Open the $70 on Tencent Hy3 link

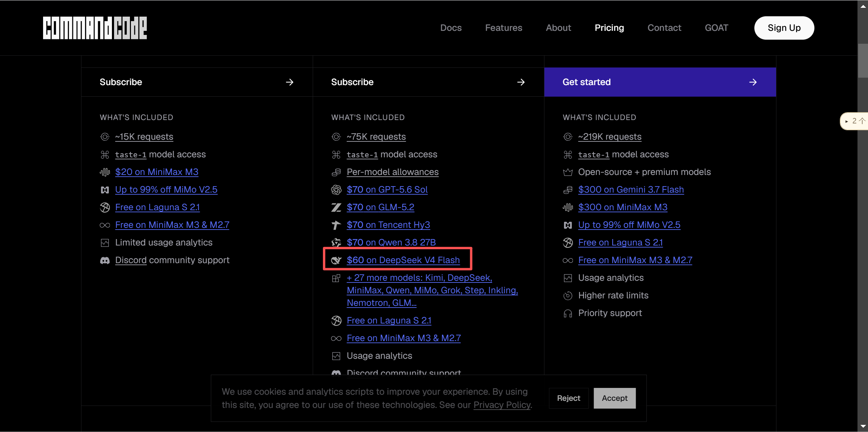pyautogui.click(x=388, y=225)
